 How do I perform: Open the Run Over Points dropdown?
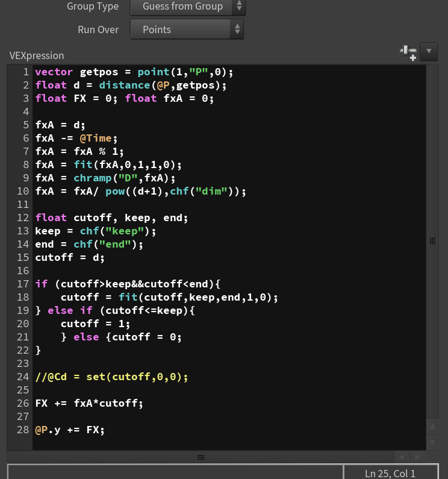[x=187, y=30]
